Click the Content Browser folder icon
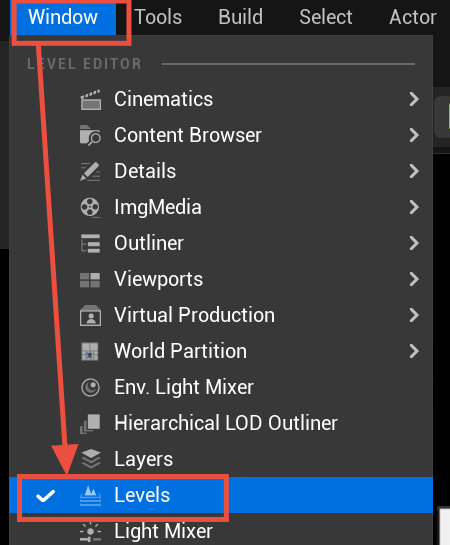Screen dimensions: 450x545 click(x=90, y=135)
